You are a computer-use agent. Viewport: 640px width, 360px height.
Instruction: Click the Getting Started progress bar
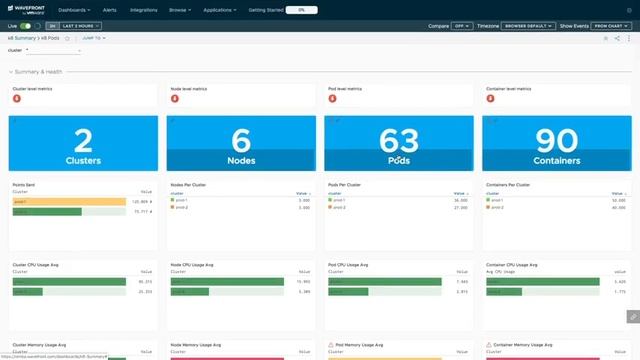tap(302, 10)
